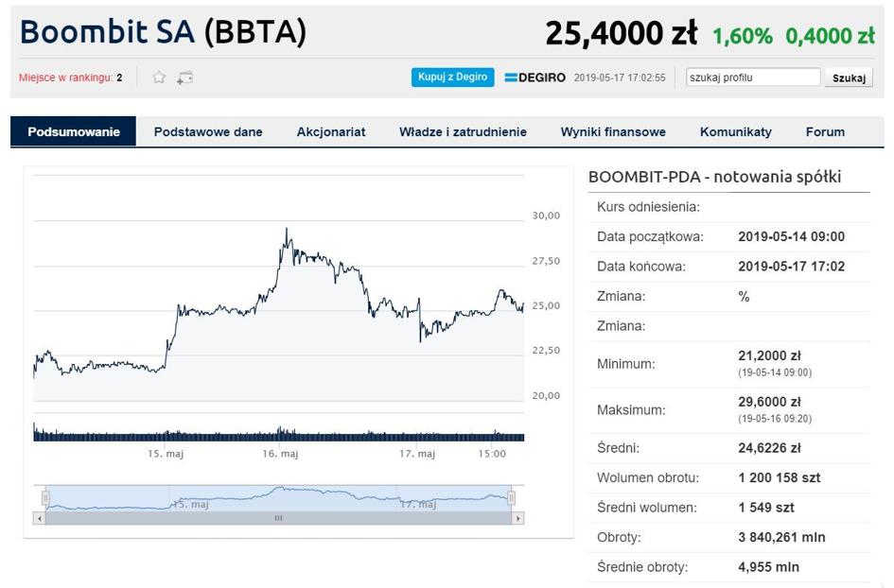Open the Komunikaty tab
The width and height of the screenshot is (894, 588).
[x=736, y=131]
